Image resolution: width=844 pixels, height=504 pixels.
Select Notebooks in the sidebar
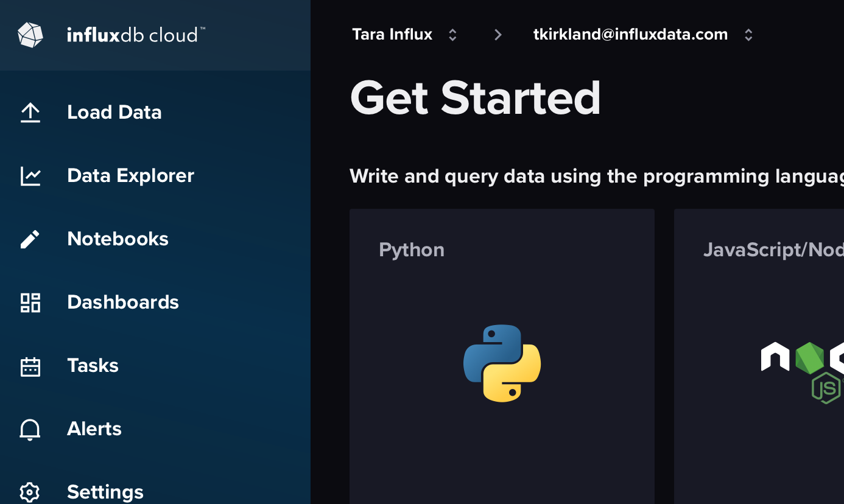point(118,239)
